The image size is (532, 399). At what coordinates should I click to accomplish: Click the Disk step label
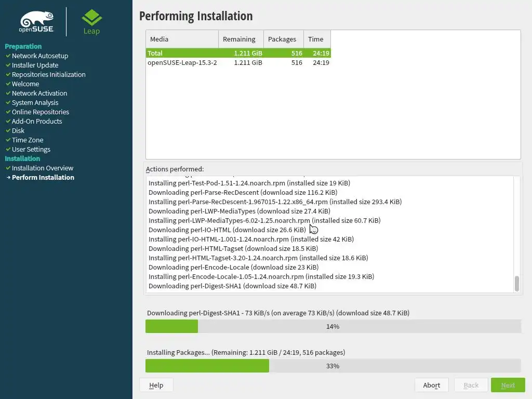[x=18, y=130]
